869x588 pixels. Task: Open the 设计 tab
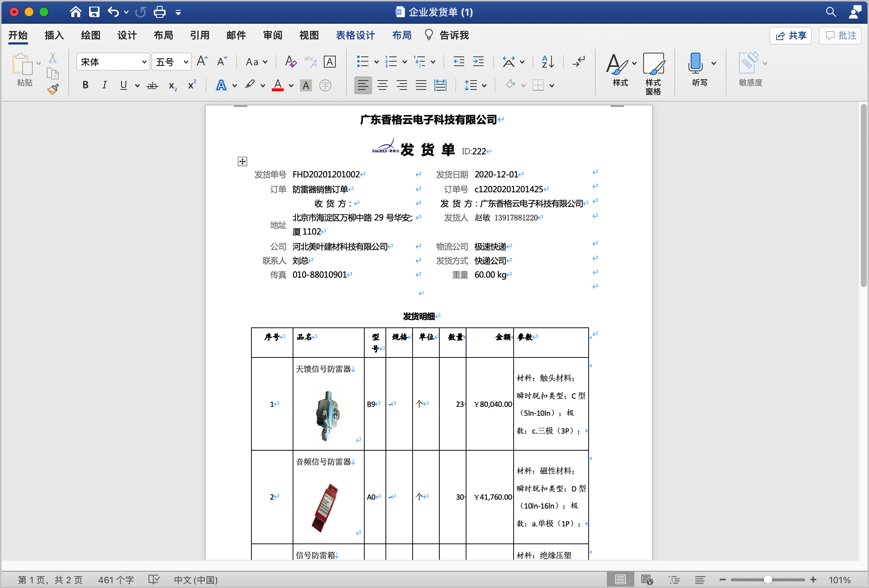(x=127, y=35)
